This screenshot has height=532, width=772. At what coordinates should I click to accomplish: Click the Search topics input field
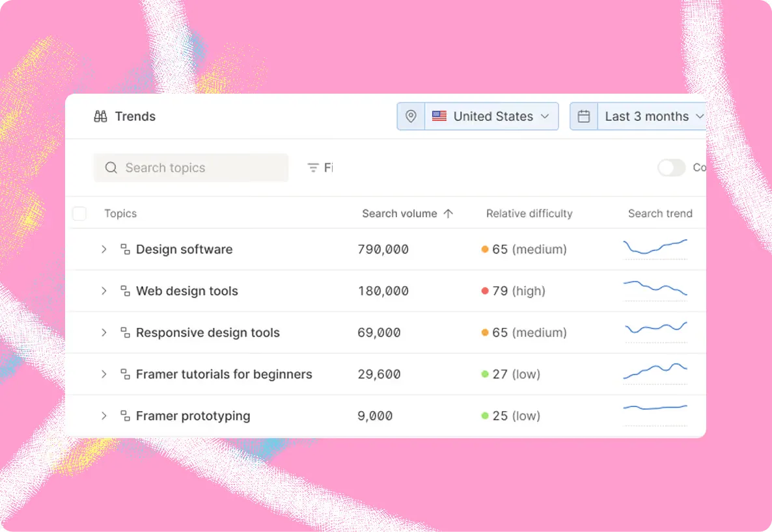point(191,168)
